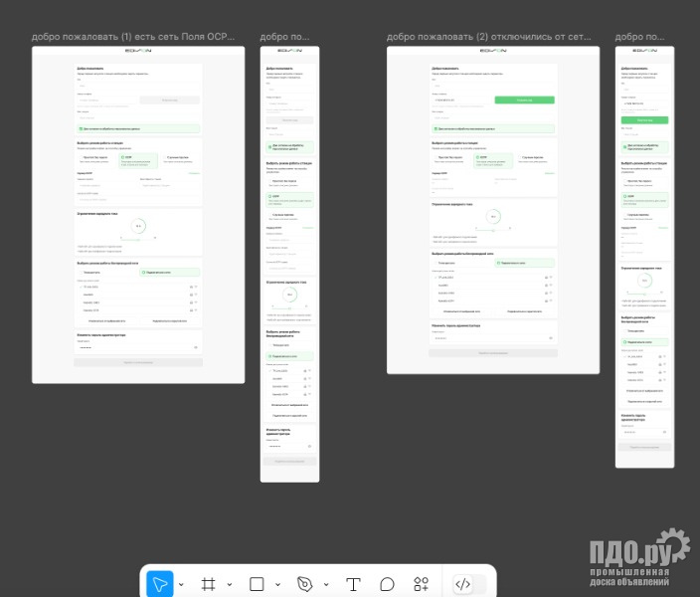The height and width of the screenshot is (597, 700).
Task: Activate the Pen tool
Action: [x=304, y=584]
